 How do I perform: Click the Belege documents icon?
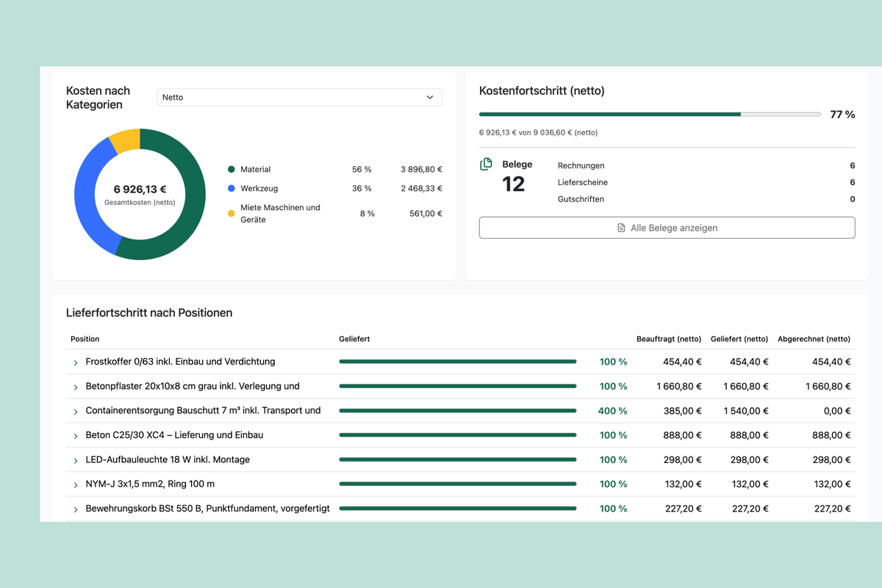coord(486,164)
